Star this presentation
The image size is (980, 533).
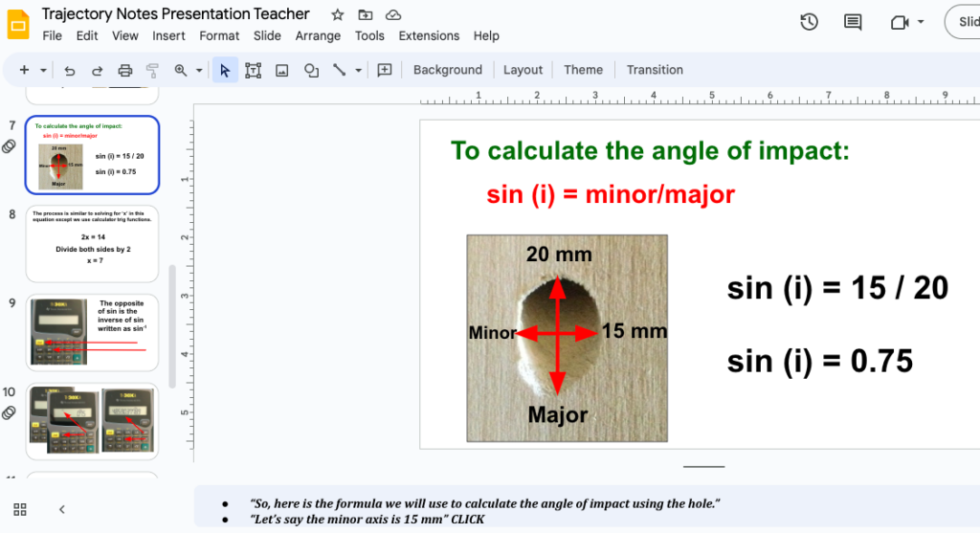point(337,14)
